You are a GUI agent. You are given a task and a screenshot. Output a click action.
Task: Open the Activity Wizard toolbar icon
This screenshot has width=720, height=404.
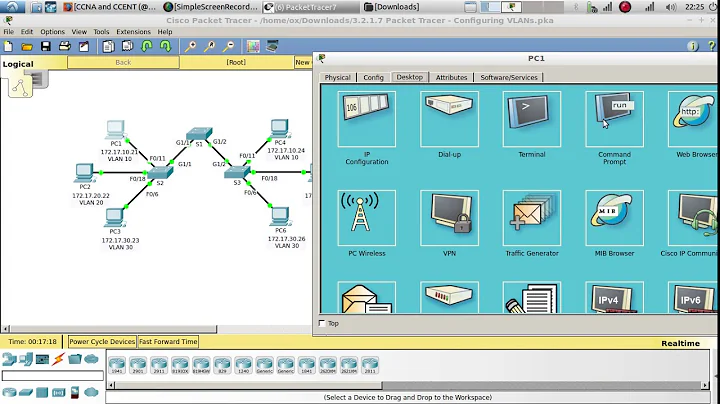84,46
